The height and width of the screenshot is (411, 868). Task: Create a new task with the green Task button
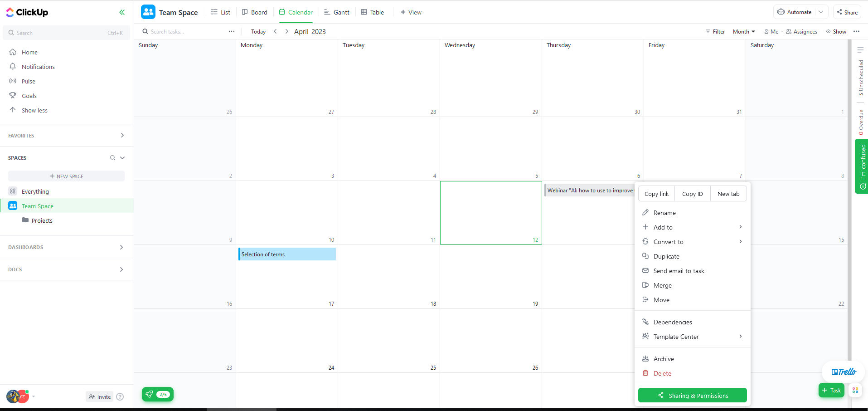pos(831,390)
